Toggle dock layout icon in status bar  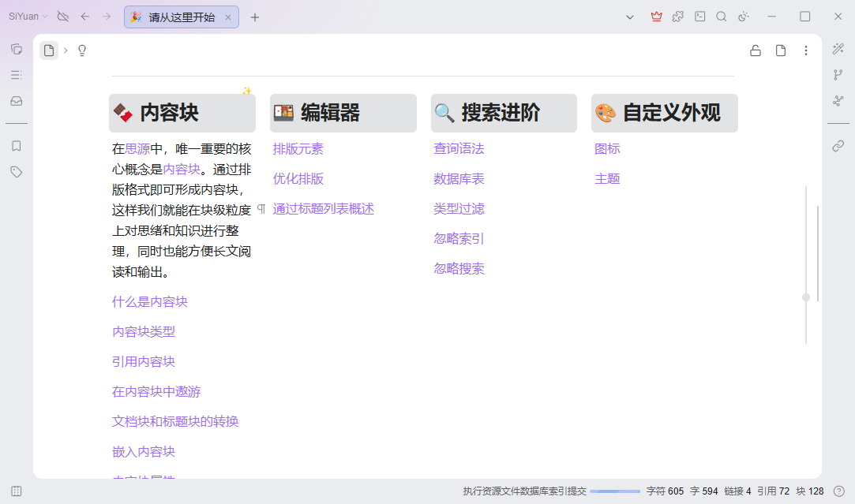(17, 491)
